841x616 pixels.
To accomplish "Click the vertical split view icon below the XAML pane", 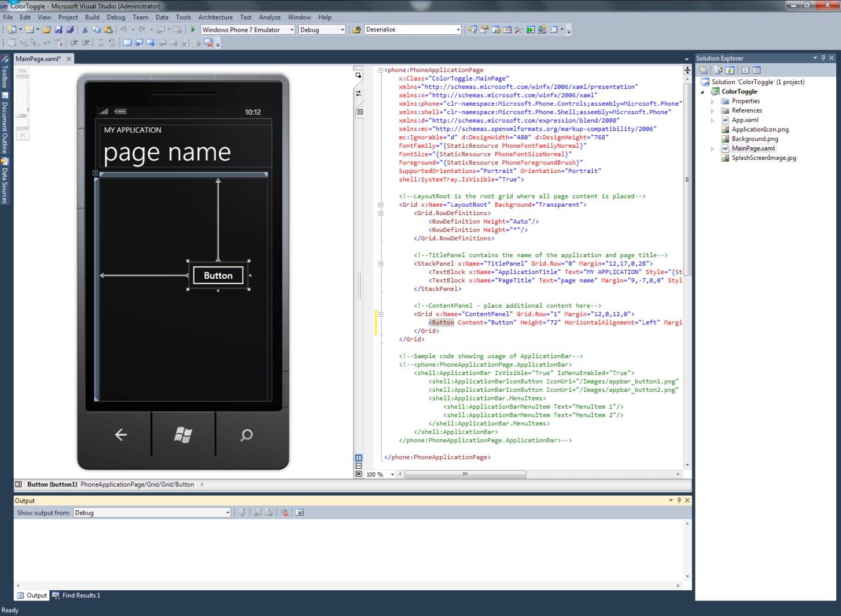I will tap(358, 458).
